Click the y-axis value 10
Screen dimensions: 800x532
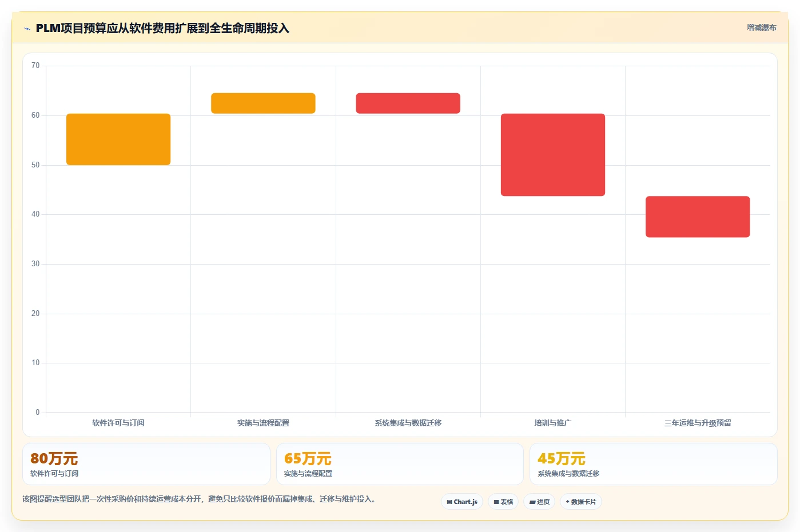click(x=35, y=363)
